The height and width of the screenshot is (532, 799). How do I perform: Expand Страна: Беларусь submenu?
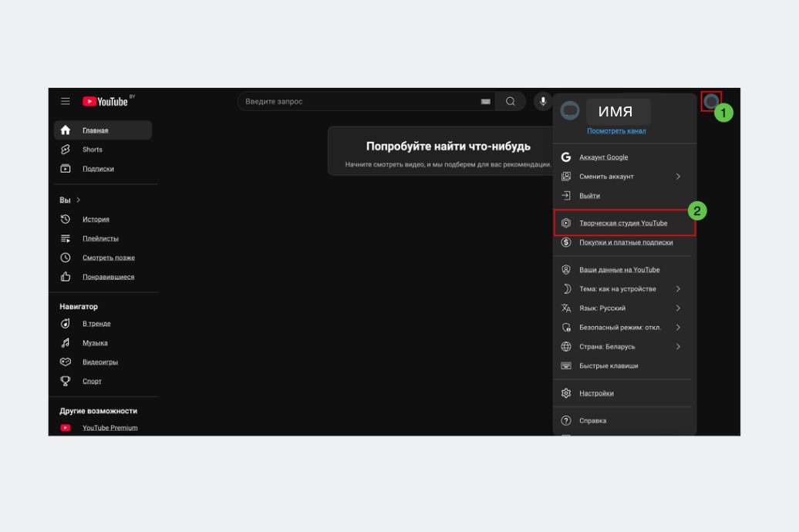coord(623,347)
